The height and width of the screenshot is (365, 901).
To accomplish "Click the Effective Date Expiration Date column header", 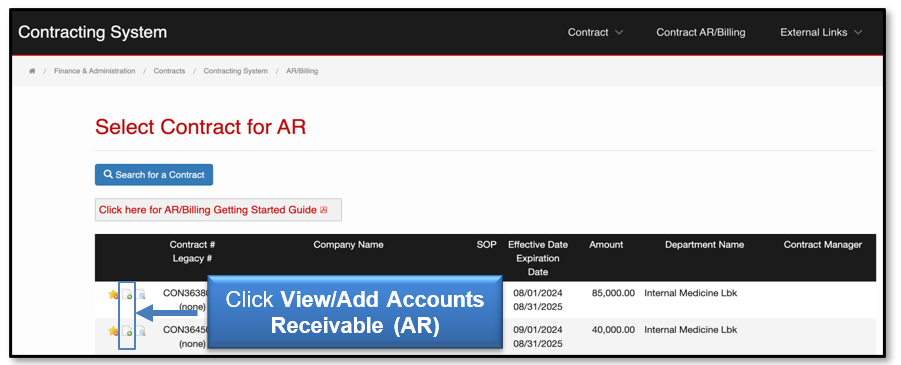I will pyautogui.click(x=538, y=258).
